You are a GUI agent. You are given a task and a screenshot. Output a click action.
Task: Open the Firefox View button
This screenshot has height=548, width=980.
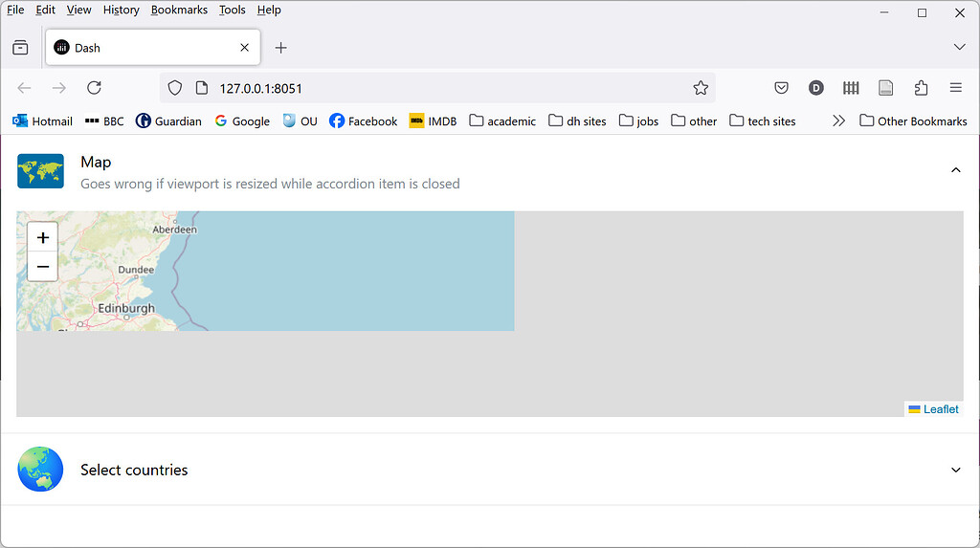pos(20,48)
